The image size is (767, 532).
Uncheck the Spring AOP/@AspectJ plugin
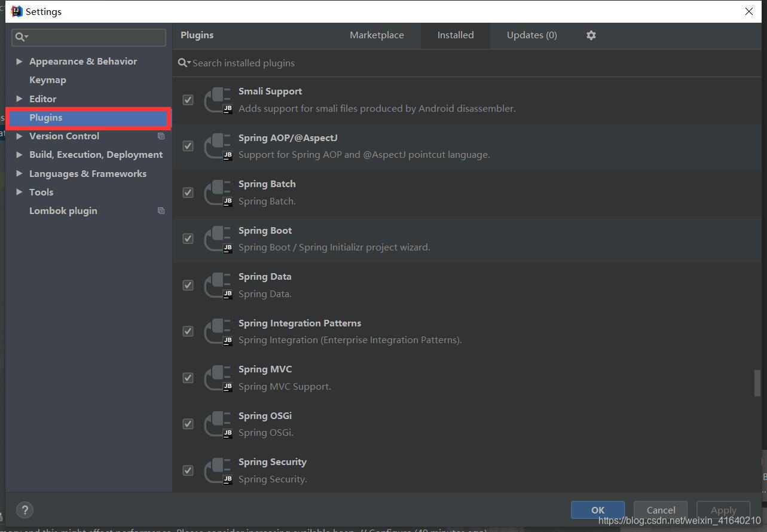pyautogui.click(x=188, y=146)
